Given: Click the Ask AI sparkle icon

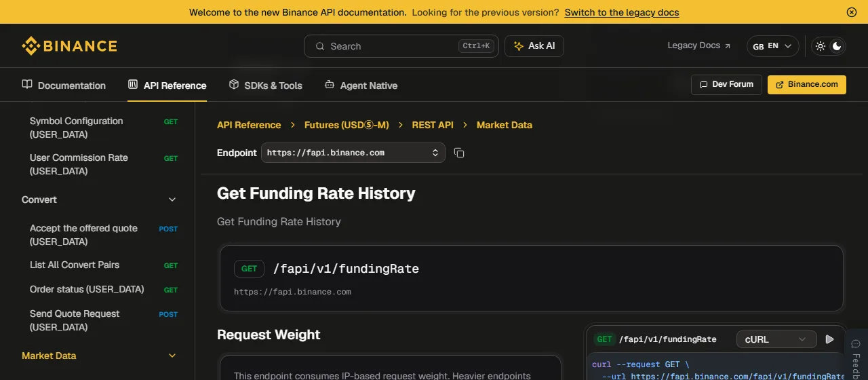Looking at the screenshot, I should [519, 46].
